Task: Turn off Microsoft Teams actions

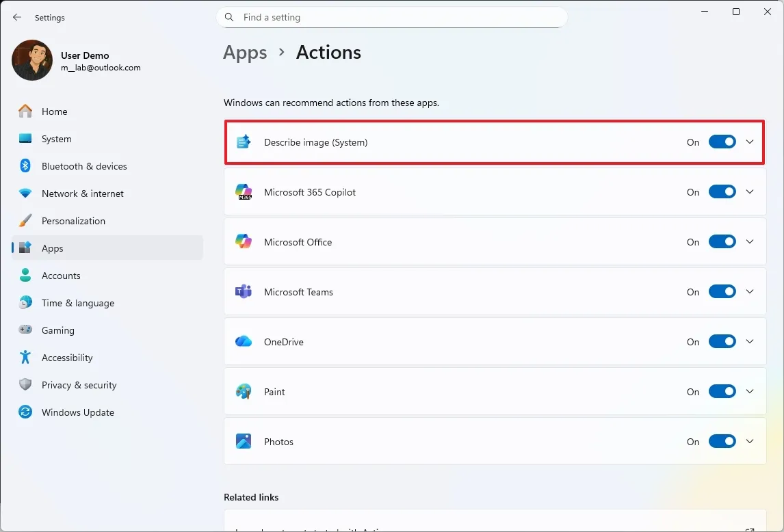Action: (722, 291)
